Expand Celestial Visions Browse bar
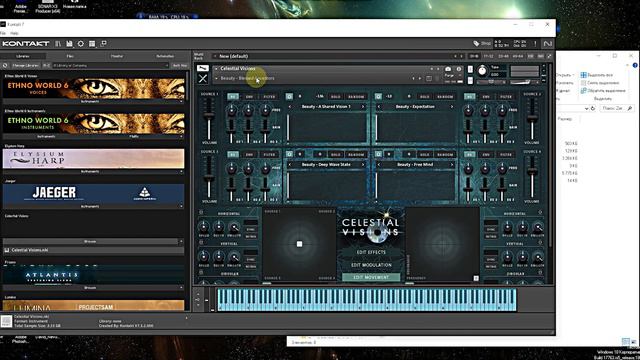640x360 pixels. tap(93, 241)
